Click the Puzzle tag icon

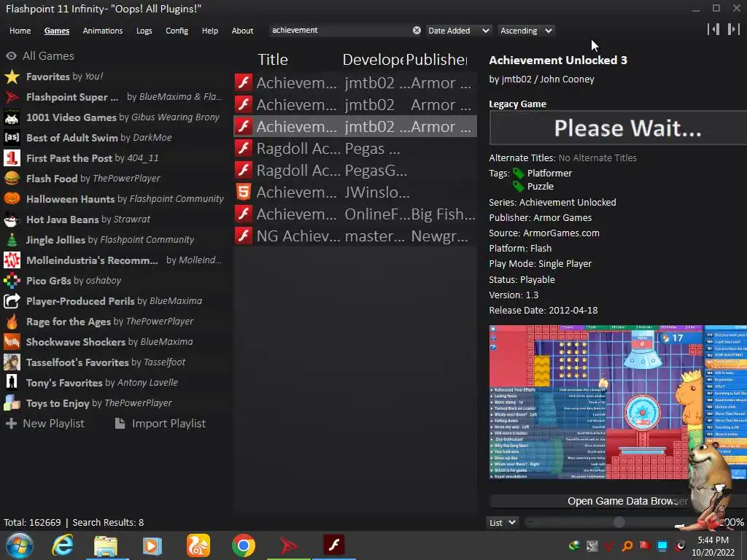(x=519, y=187)
